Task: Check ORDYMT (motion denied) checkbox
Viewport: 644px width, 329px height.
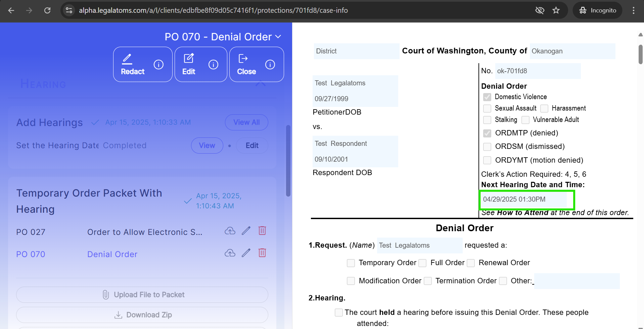Action: coord(487,160)
